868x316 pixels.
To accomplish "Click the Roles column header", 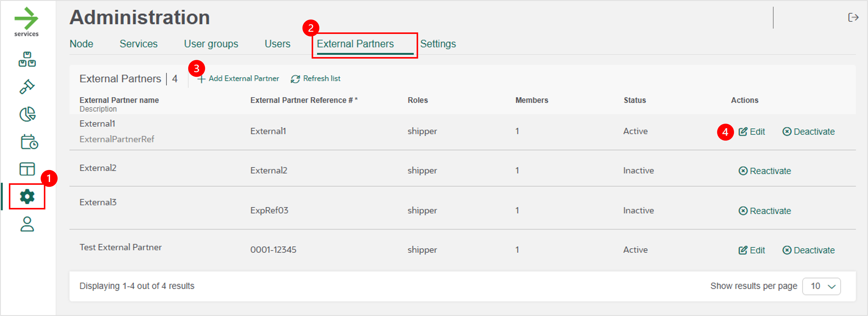I will 417,100.
